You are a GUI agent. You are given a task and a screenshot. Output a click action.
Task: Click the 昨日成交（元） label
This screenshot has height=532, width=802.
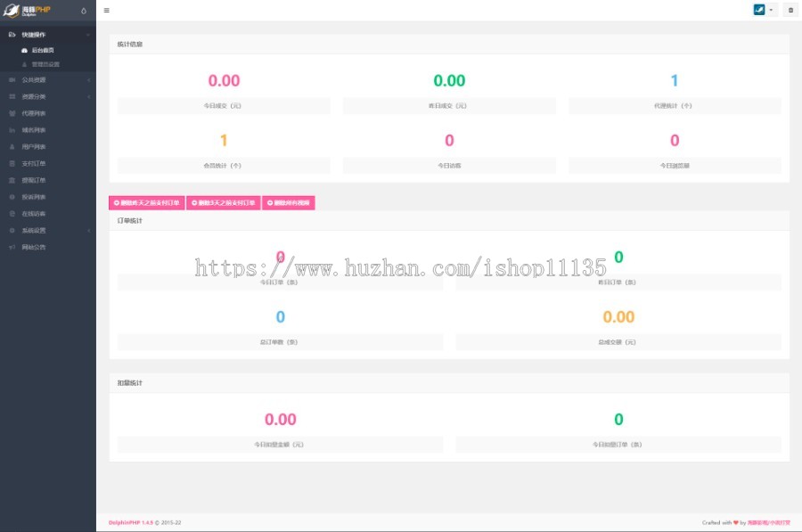pyautogui.click(x=447, y=106)
